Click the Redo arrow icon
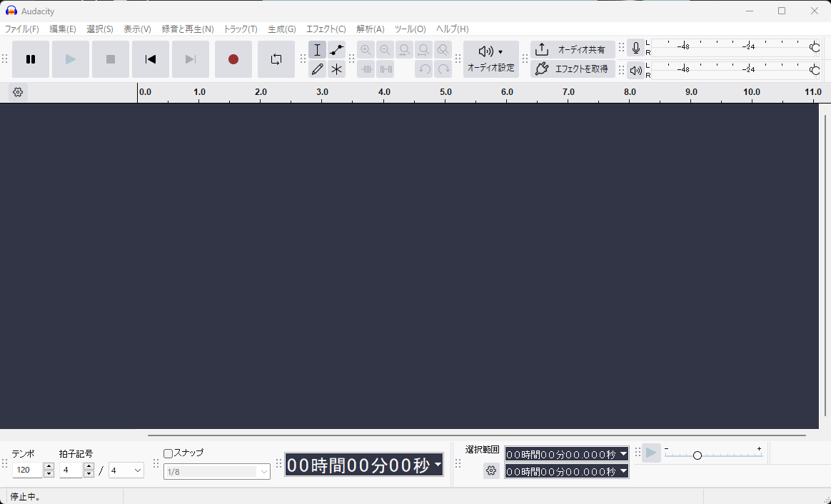Screen dimensions: 831x504 pos(443,69)
